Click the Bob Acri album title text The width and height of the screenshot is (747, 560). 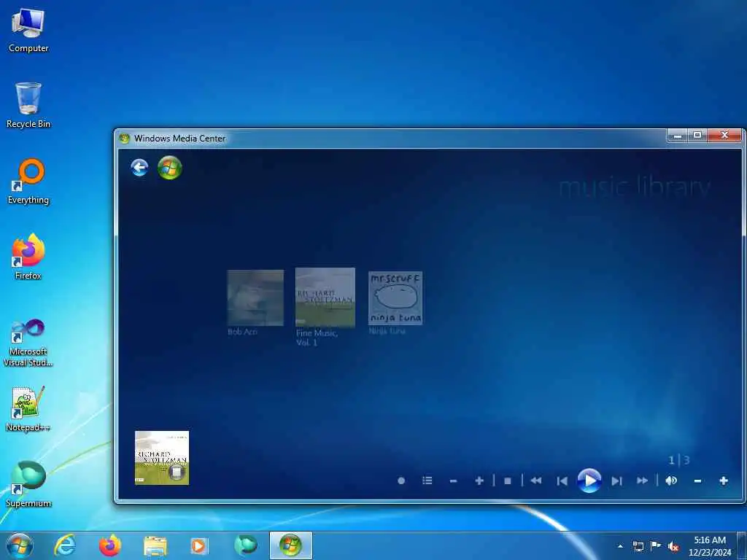(242, 332)
